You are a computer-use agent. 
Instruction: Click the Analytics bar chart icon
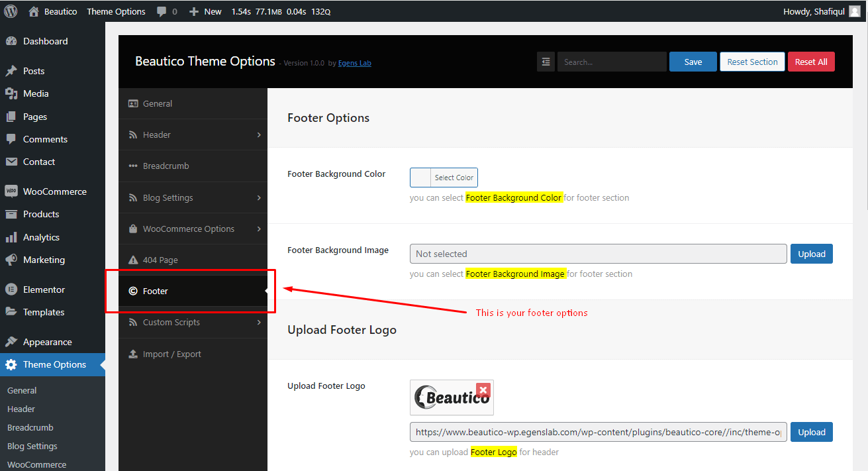click(x=11, y=237)
